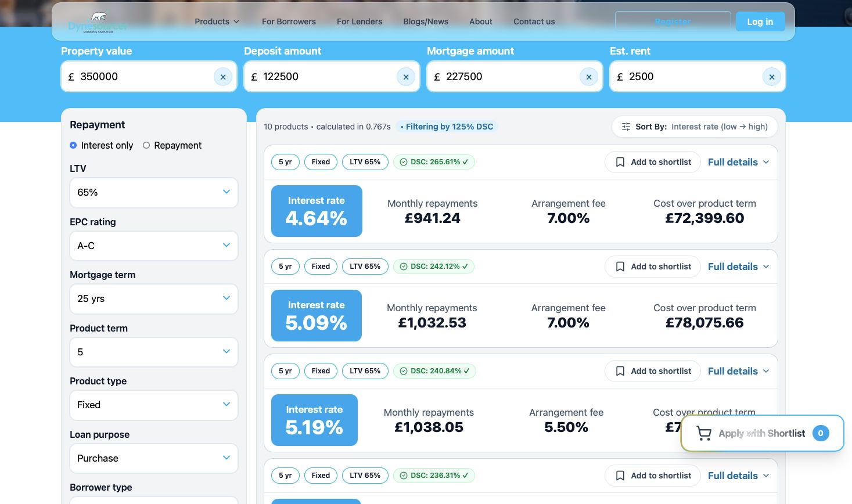The height and width of the screenshot is (504, 852).
Task: Click the £1,032.53 monthly repayment value
Action: (x=432, y=323)
